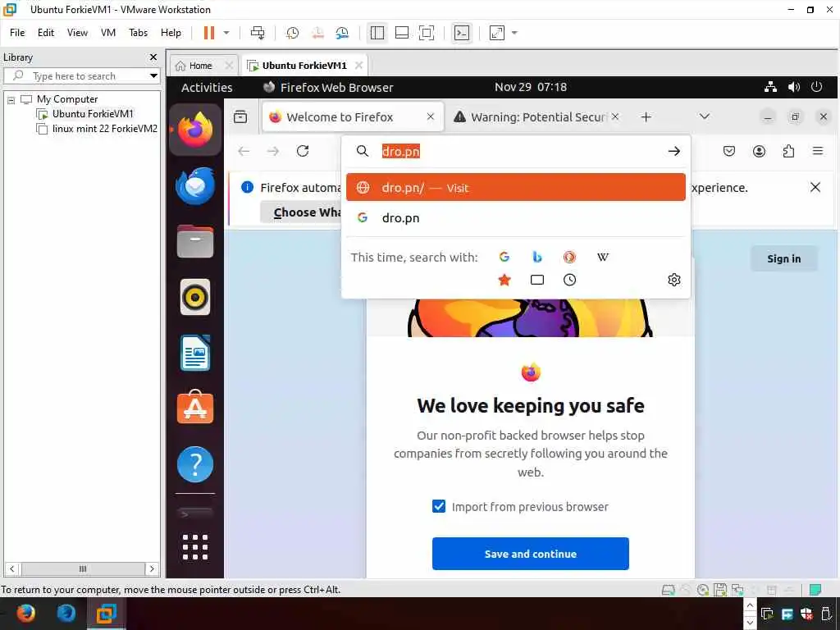Select the dro.pn Google search suggestion
840x630 pixels.
coord(515,218)
